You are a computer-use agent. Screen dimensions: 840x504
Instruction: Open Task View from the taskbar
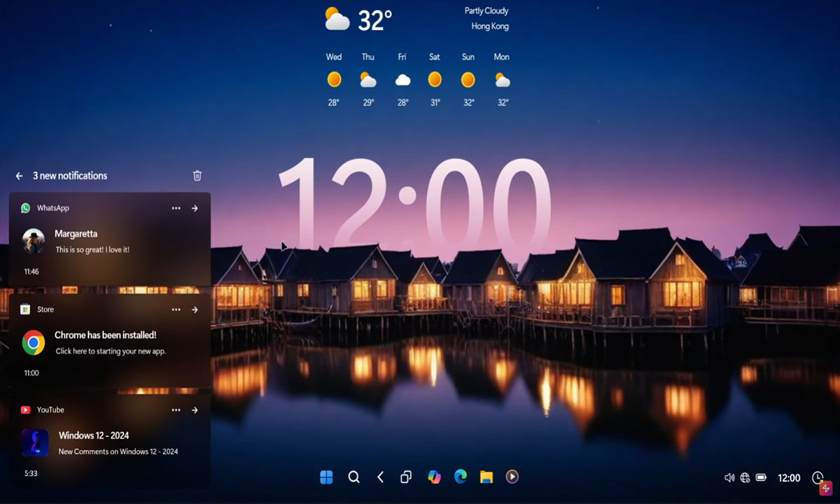pyautogui.click(x=406, y=477)
